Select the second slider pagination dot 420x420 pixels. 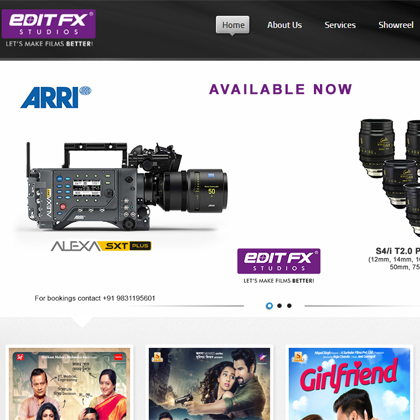(279, 306)
